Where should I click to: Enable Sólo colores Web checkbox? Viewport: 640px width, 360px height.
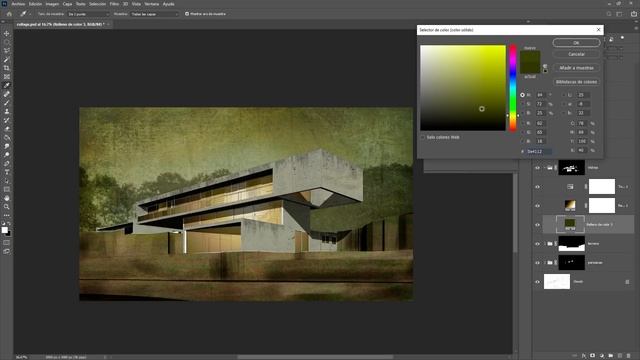[423, 138]
